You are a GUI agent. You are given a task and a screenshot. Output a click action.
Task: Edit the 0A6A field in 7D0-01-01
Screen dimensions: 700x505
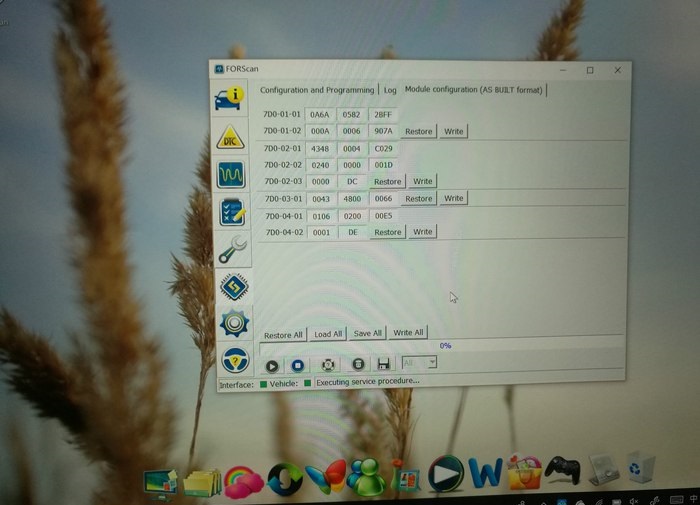320,115
